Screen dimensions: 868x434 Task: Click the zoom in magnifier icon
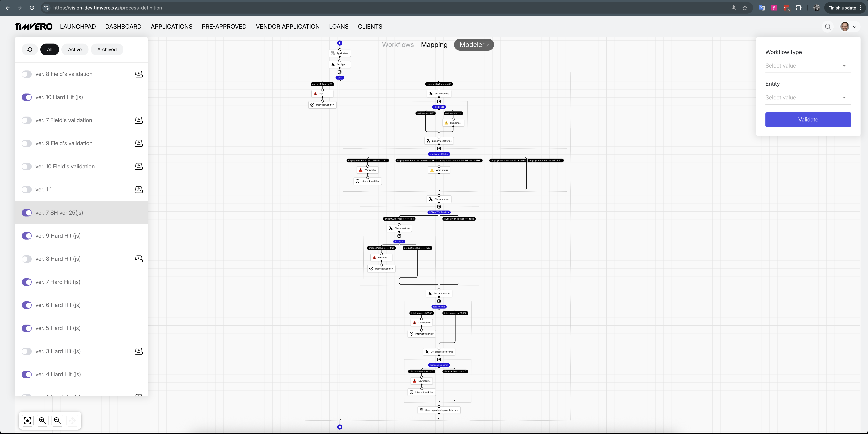pyautogui.click(x=42, y=420)
